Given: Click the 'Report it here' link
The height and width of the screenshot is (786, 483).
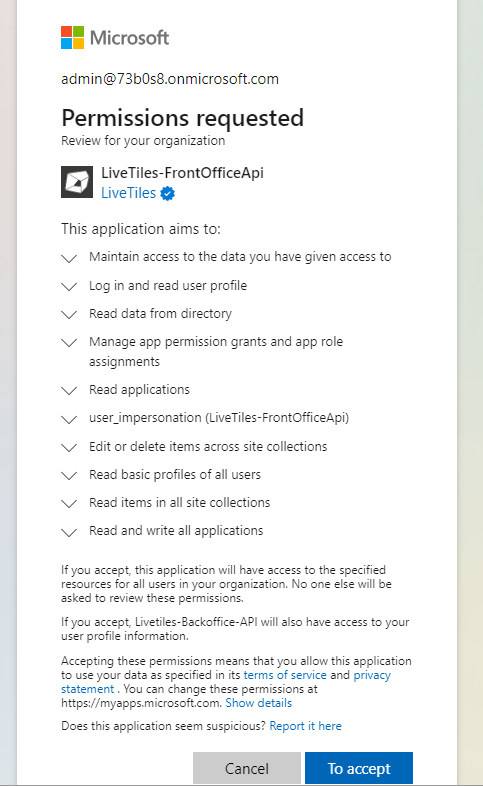Looking at the screenshot, I should [305, 726].
